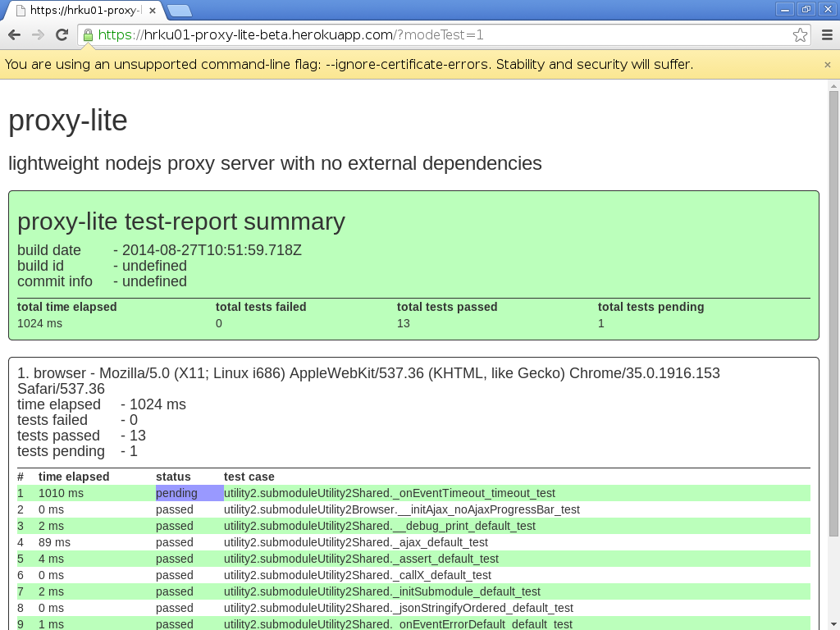Click the _assert_default_test test case
The image size is (840, 630).
pyautogui.click(x=361, y=559)
